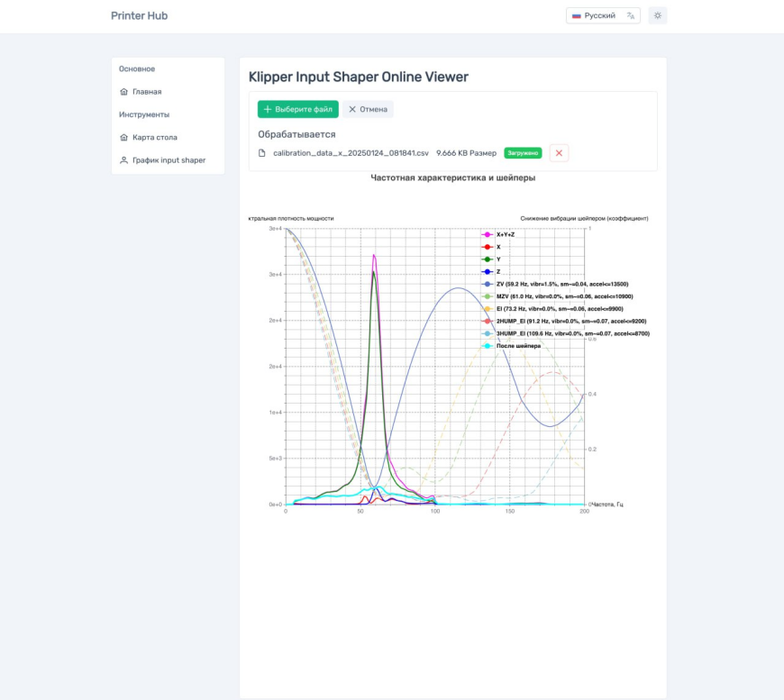
Task: Toggle EI 73.2 Hz shaper legend entry
Action: [552, 309]
